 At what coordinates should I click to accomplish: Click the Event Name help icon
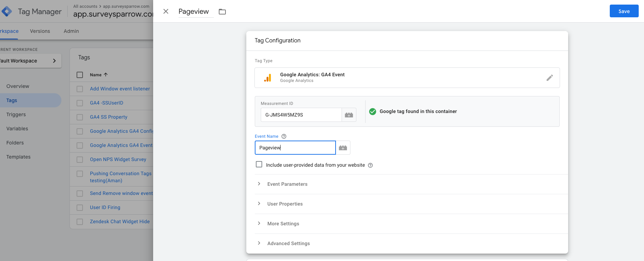(x=284, y=136)
